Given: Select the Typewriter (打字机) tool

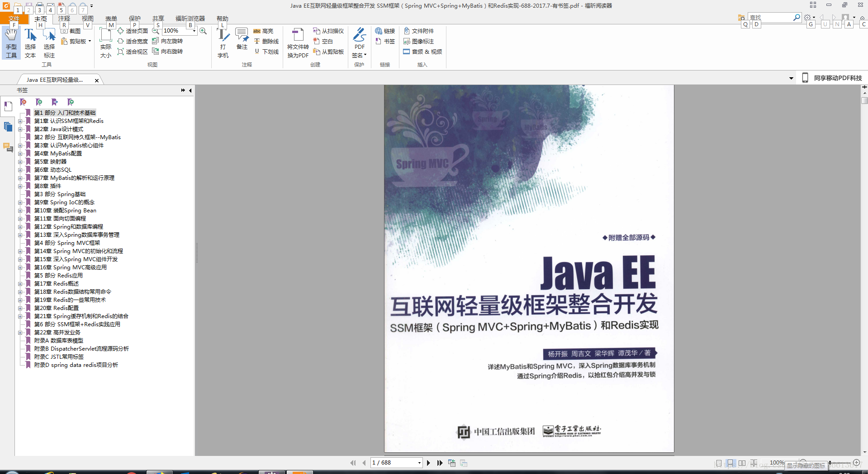Looking at the screenshot, I should [223, 43].
